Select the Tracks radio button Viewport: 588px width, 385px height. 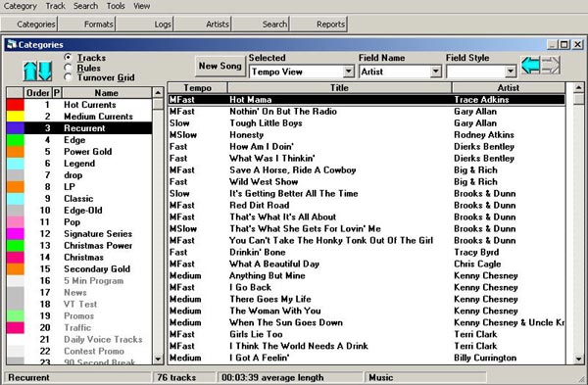[x=68, y=58]
